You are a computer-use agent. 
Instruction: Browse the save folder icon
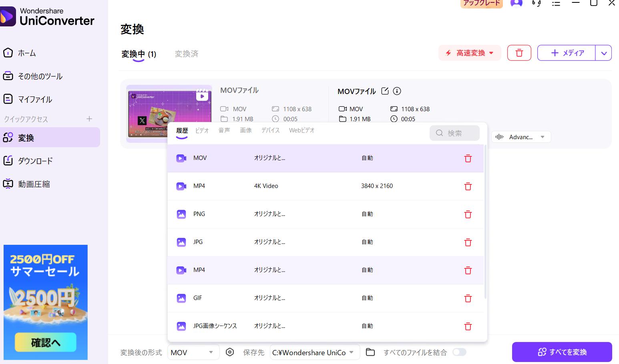370,352
